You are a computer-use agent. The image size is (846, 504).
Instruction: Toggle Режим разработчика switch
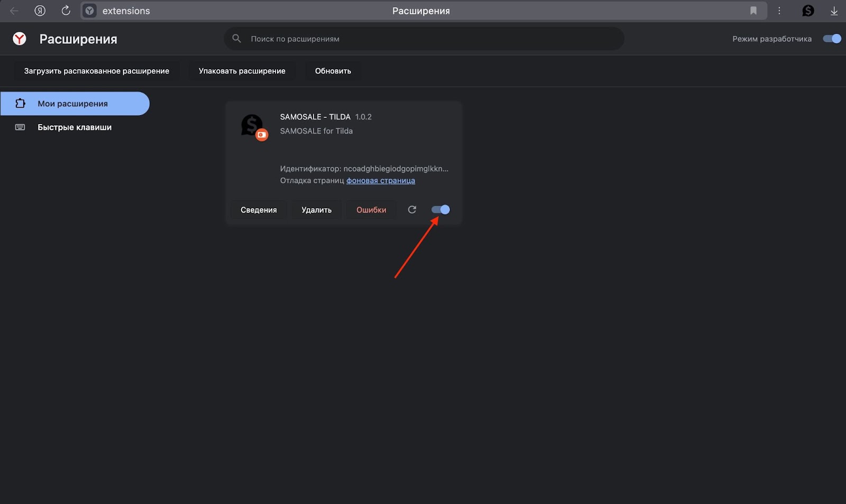point(832,39)
